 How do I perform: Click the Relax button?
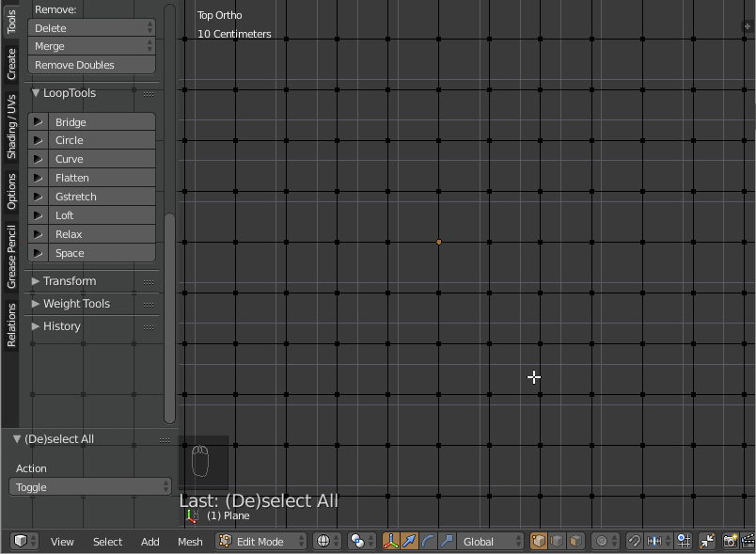pyautogui.click(x=102, y=234)
